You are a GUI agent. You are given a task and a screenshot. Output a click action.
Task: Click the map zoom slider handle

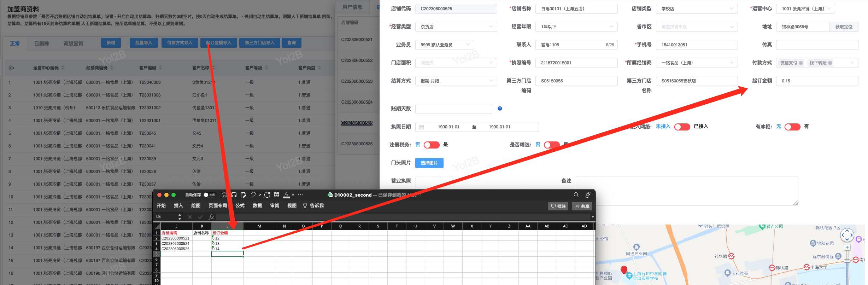tap(847, 261)
